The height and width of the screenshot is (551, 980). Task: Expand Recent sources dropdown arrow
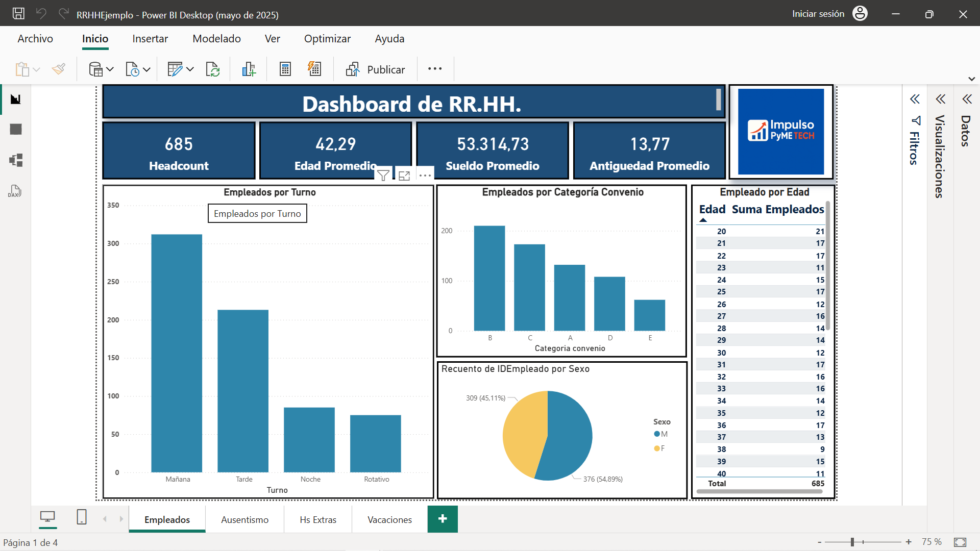pos(146,69)
